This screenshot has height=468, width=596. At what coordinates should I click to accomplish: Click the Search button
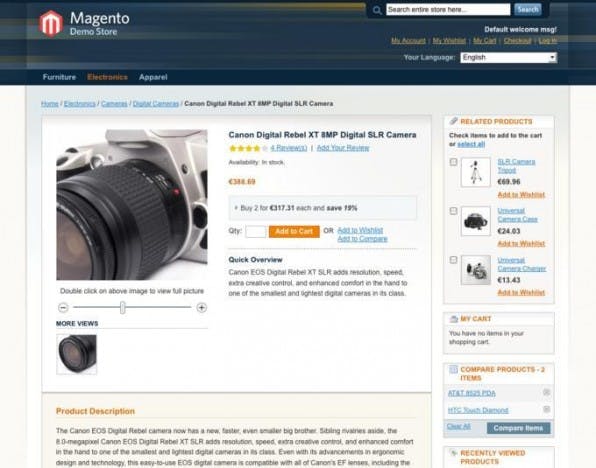(x=528, y=10)
